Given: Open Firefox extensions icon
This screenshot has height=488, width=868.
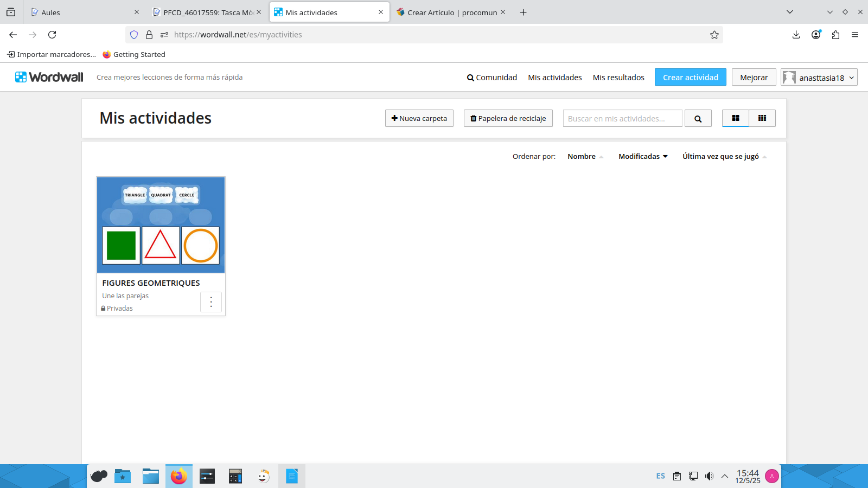Looking at the screenshot, I should click(835, 35).
